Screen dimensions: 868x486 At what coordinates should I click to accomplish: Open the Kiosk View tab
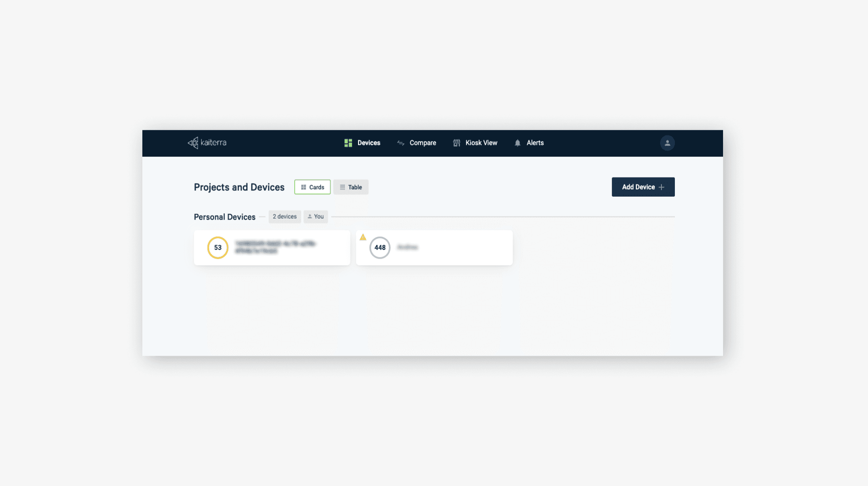click(x=481, y=143)
